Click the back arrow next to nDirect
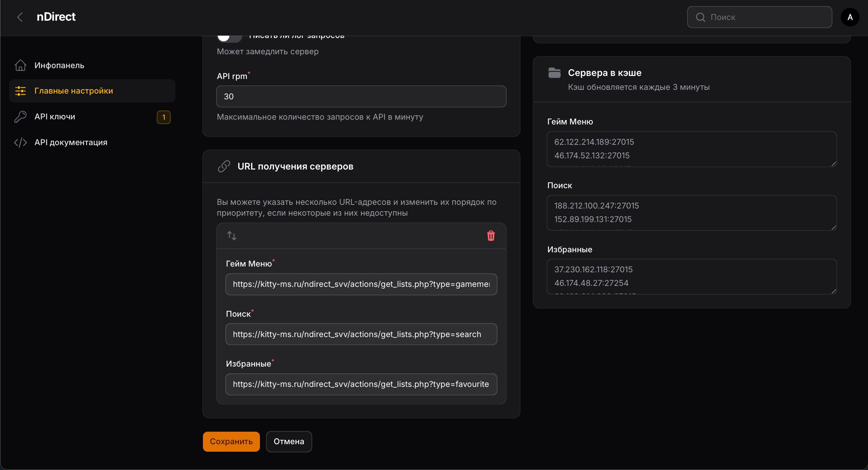 [20, 17]
